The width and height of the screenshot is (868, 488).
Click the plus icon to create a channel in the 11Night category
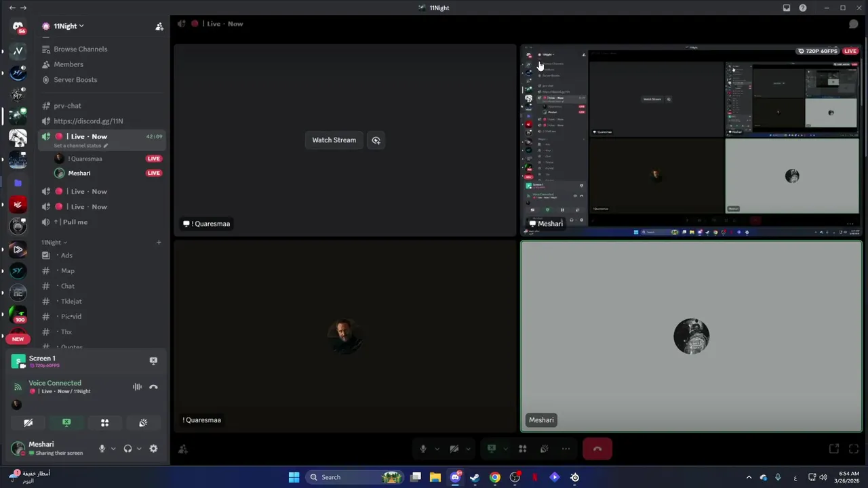point(159,242)
